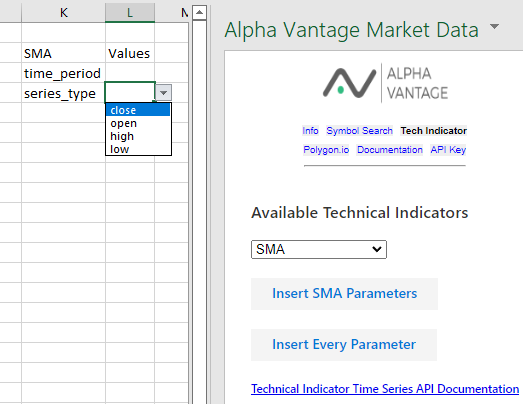Click the scroll up arrow of spreadsheet
523x404 pixels.
pos(199,13)
